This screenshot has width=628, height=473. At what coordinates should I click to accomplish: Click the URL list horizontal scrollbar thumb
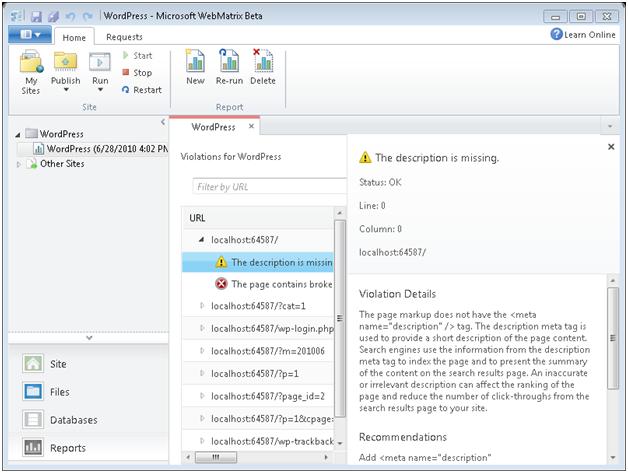216,457
